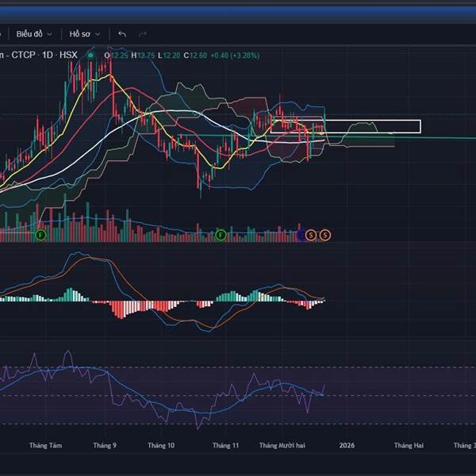
Task: Click the green F marker near Tháng 11
Action: click(221, 235)
